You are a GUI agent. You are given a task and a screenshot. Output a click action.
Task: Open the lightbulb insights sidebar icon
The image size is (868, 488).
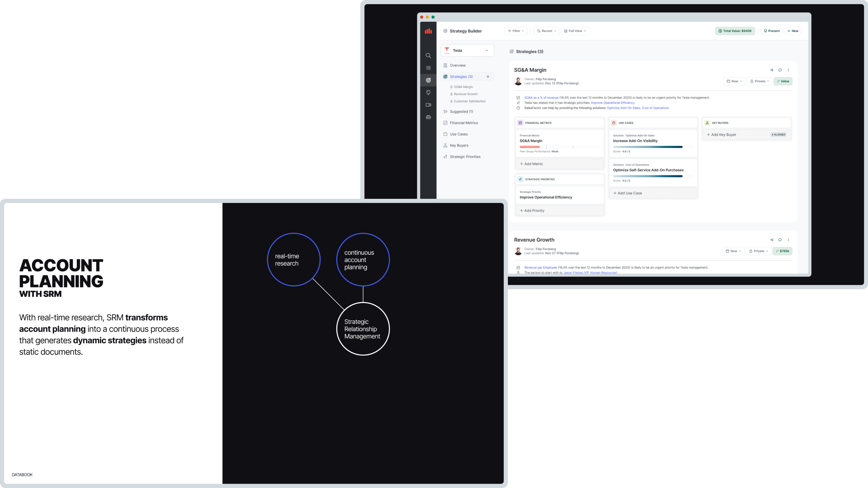coord(428,92)
